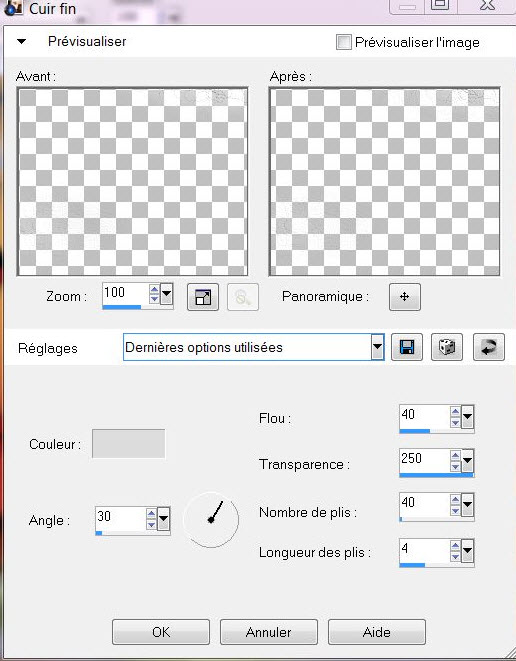Open the Zoom value dropdown arrow
Image resolution: width=516 pixels, height=661 pixels.
point(167,293)
